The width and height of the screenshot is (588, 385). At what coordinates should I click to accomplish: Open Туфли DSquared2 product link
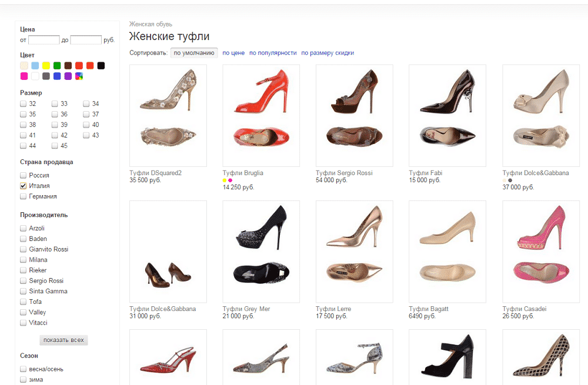pyautogui.click(x=156, y=173)
